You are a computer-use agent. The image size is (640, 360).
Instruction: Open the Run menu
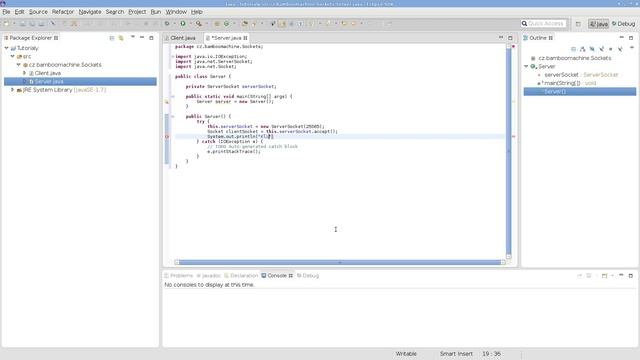point(156,12)
